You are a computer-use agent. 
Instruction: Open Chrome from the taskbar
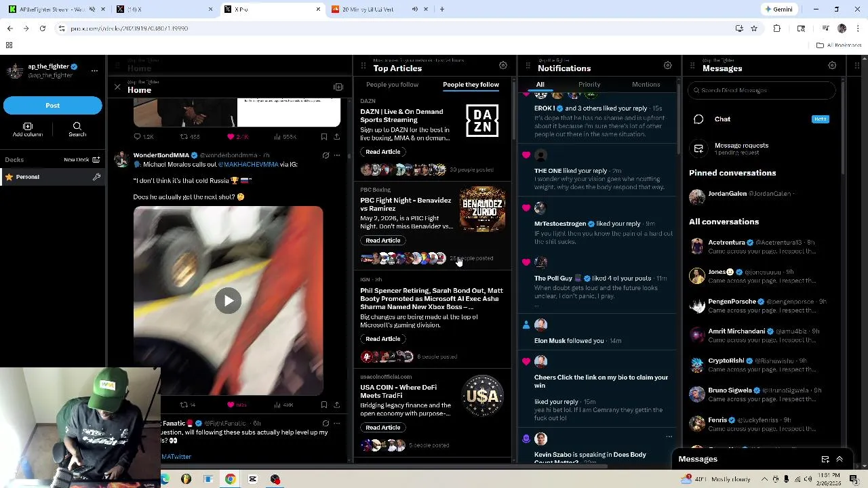(x=231, y=479)
